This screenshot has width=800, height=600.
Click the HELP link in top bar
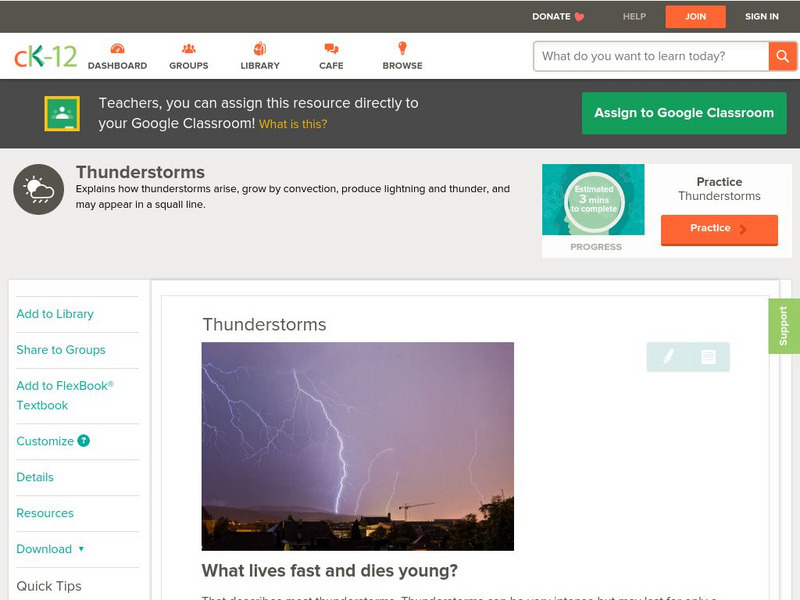(x=634, y=17)
